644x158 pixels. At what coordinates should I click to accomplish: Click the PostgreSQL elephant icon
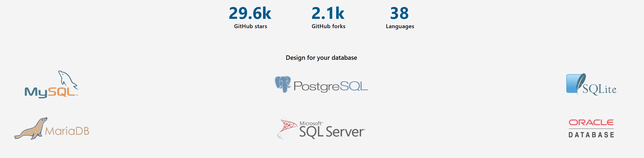tap(283, 84)
